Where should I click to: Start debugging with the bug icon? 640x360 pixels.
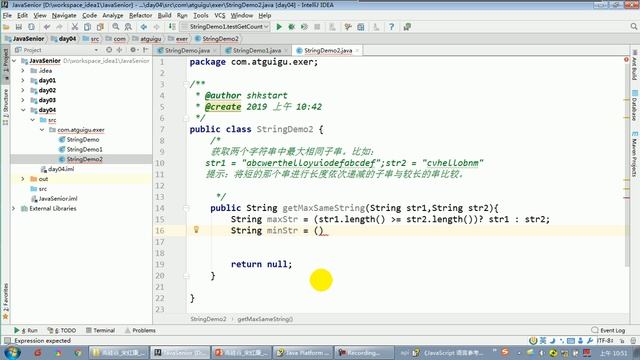291,27
